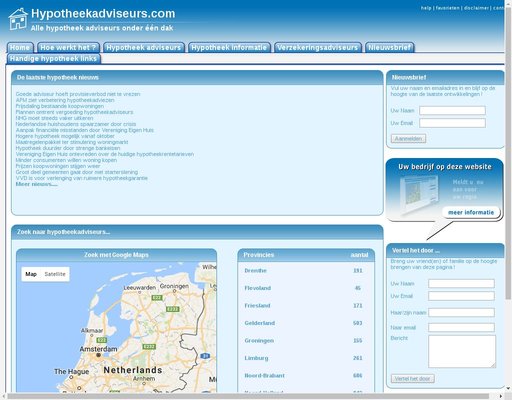Click the Aanmelden button
Screen dimensions: 512x400
(408, 138)
